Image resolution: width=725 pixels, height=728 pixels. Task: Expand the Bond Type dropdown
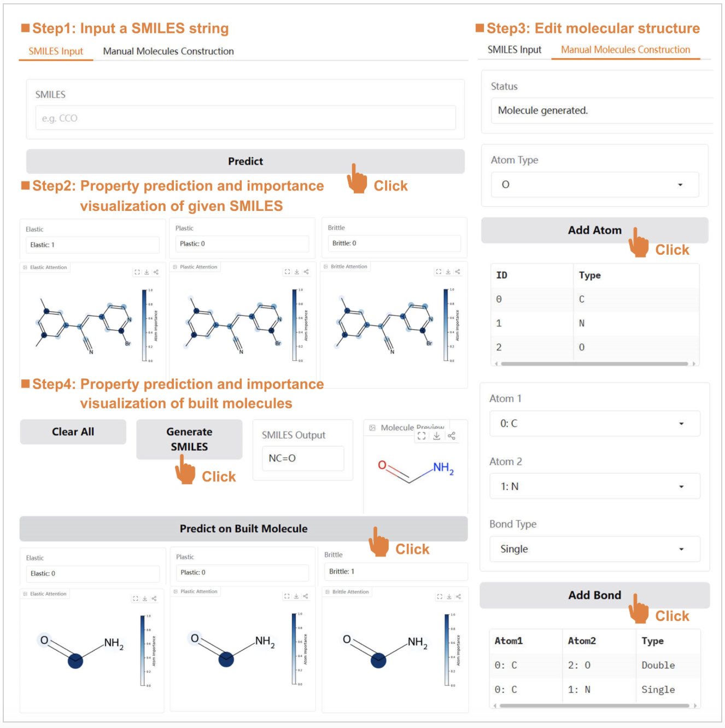point(594,549)
